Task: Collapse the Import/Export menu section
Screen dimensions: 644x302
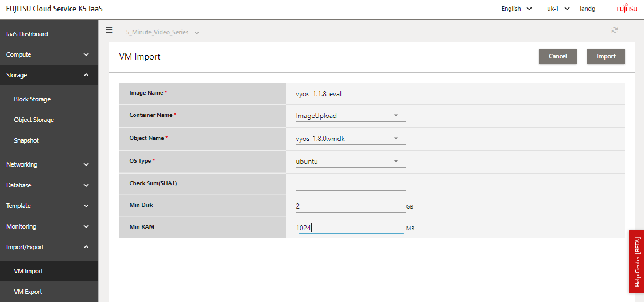Action: click(49, 246)
